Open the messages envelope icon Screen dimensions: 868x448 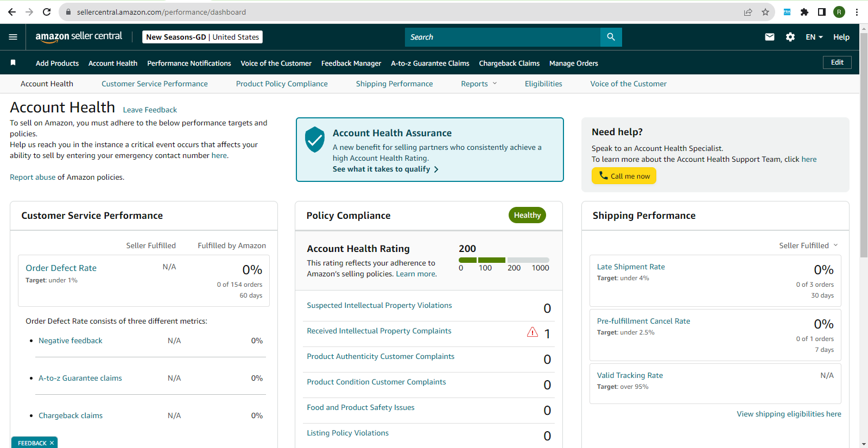(770, 37)
